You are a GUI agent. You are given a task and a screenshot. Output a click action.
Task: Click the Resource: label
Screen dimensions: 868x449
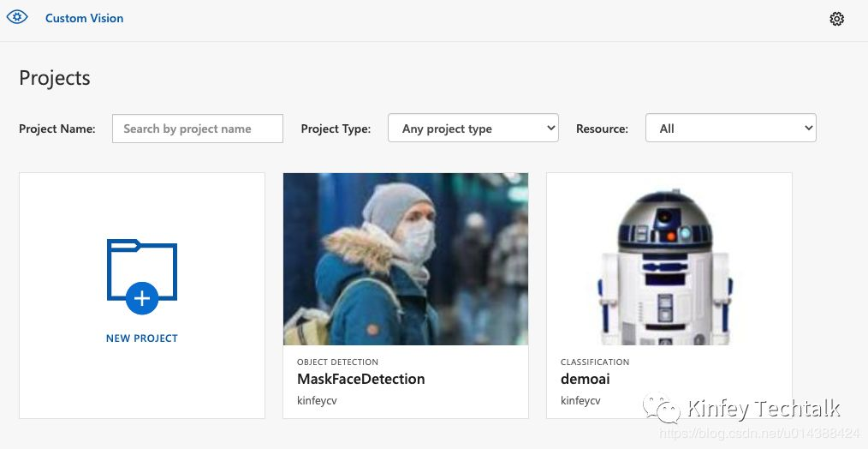[x=602, y=129]
